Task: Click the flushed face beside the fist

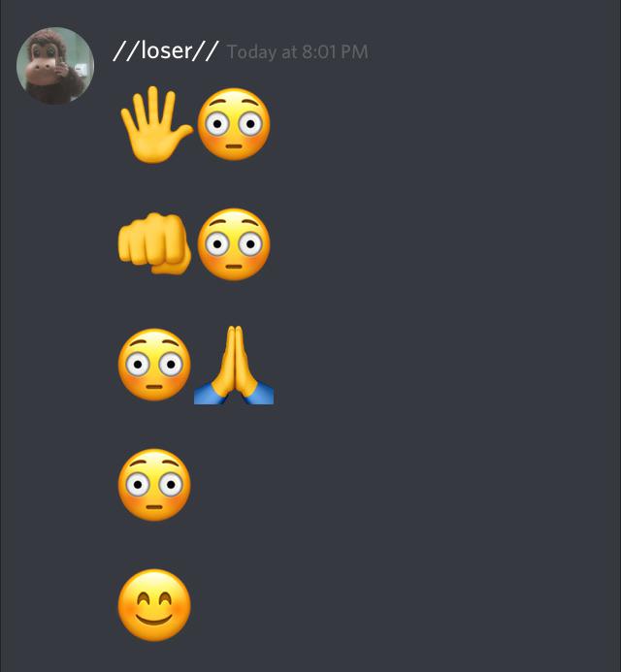Action: pyautogui.click(x=234, y=244)
